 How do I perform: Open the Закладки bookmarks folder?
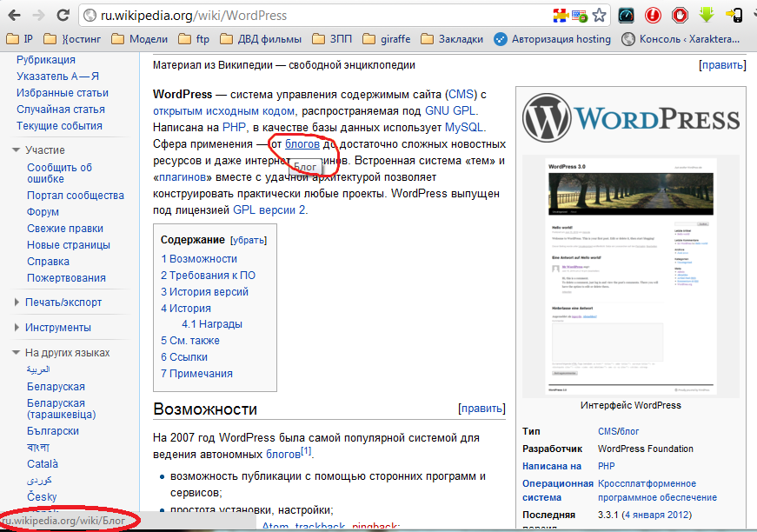point(452,39)
